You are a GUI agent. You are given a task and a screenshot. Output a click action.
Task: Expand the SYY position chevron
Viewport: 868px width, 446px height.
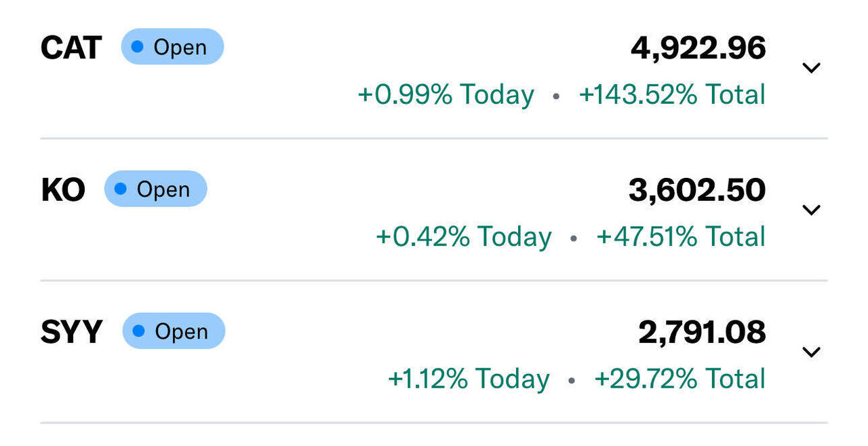click(x=811, y=352)
